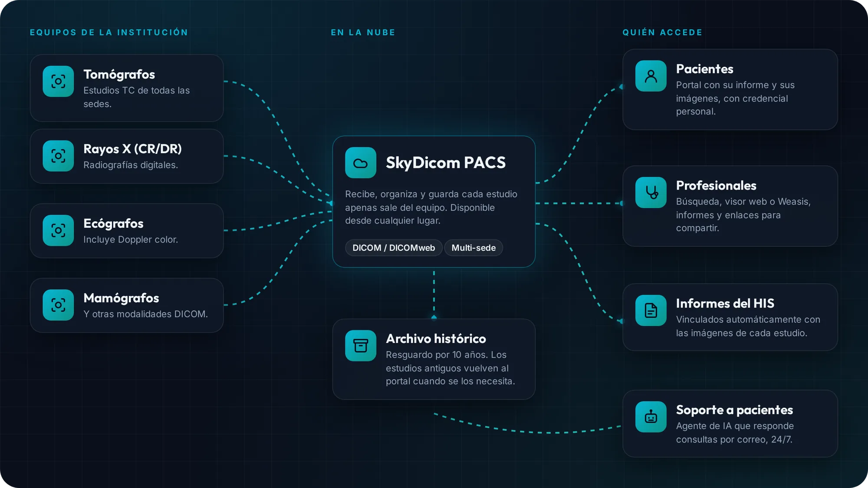Click the SkyDicom PACS heading
The image size is (868, 488).
click(446, 163)
